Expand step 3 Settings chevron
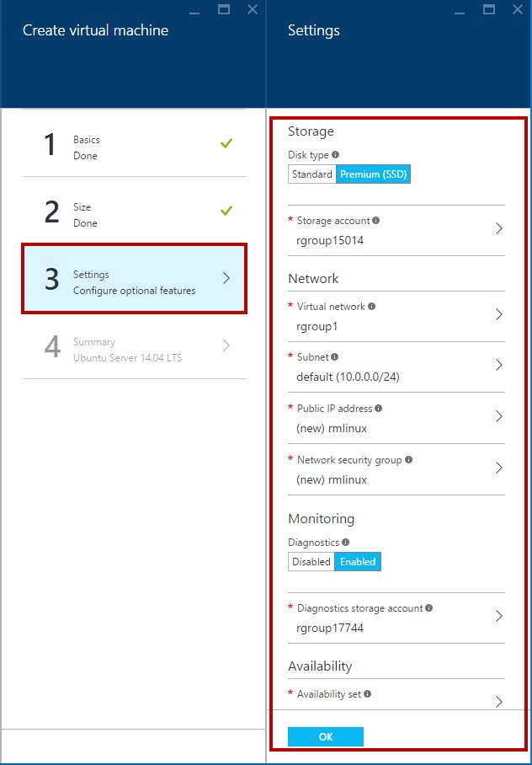 point(226,278)
